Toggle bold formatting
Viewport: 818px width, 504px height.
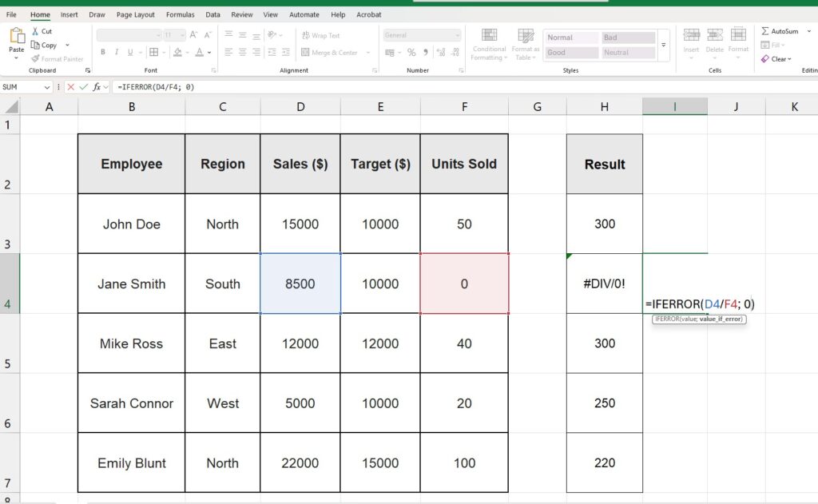[x=102, y=51]
